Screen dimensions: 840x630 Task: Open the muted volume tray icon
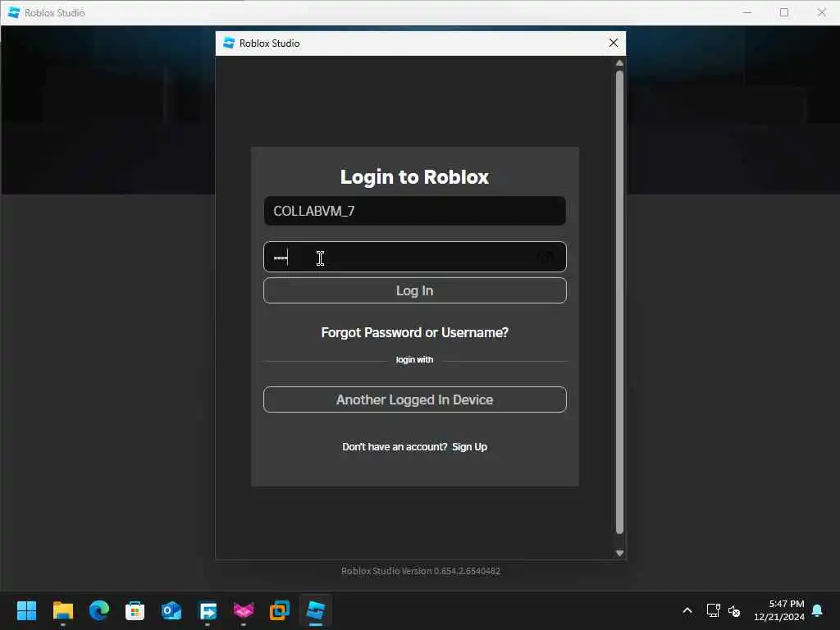[734, 610]
